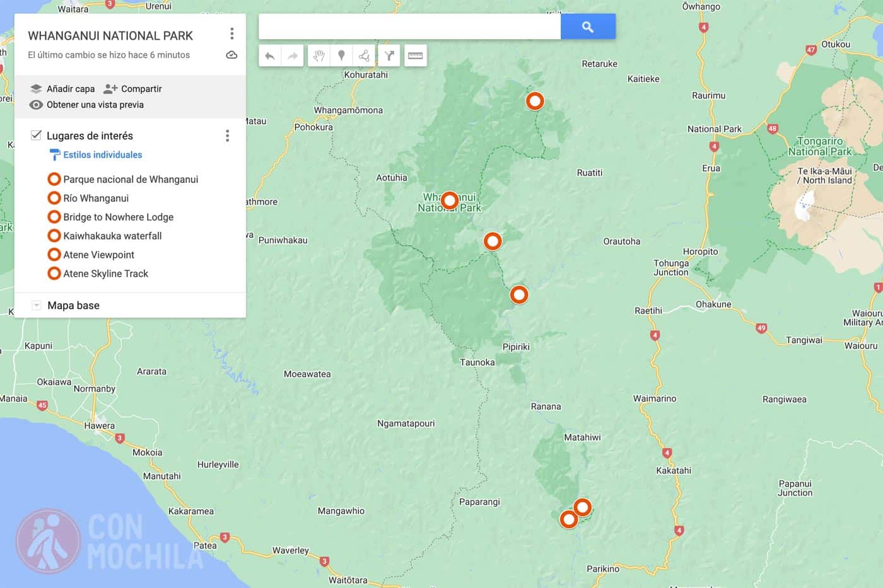Viewport: 883px width, 588px height.
Task: Open the map options three-dot menu
Action: (x=231, y=33)
